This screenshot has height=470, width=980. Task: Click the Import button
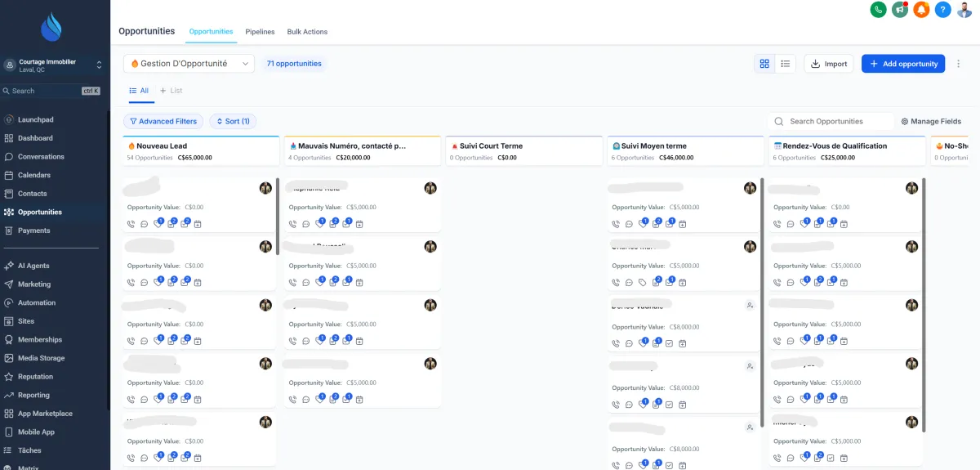tap(828, 64)
